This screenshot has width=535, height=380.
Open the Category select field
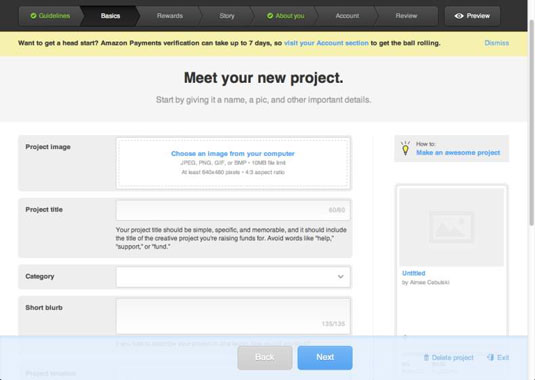click(233, 277)
